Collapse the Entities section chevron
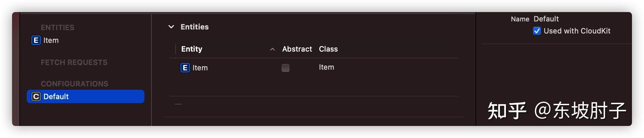Image resolution: width=644 pixels, height=138 pixels. [171, 27]
